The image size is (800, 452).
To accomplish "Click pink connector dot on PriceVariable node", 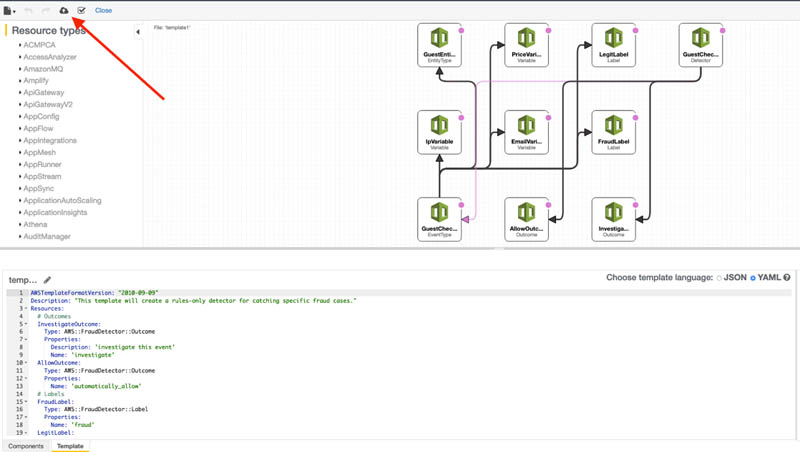I will coord(548,31).
